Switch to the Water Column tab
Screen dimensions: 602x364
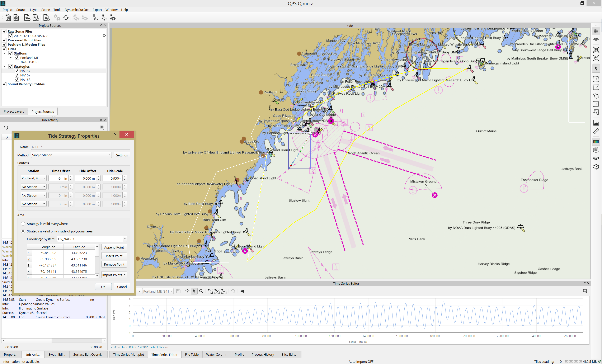[x=216, y=354]
